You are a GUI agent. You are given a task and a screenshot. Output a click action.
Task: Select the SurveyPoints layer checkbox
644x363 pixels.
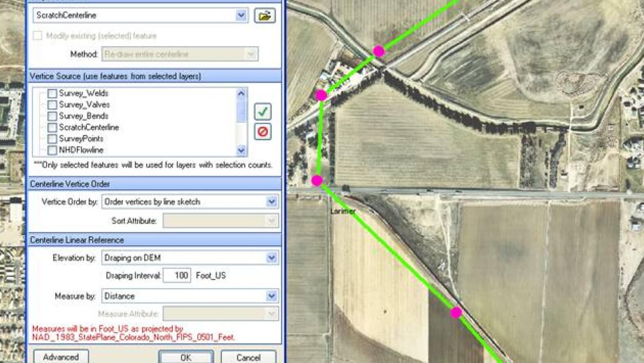(52, 139)
